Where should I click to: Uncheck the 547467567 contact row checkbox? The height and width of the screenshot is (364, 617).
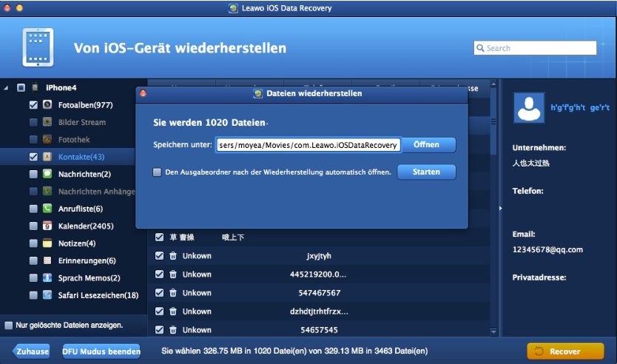pyautogui.click(x=159, y=293)
